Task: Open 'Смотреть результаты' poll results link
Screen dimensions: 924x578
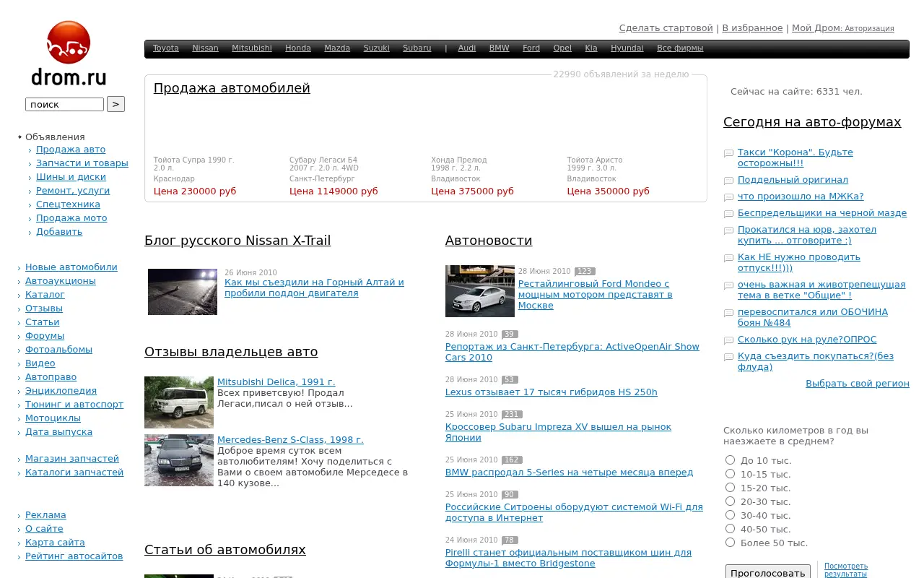Action: coord(846,570)
